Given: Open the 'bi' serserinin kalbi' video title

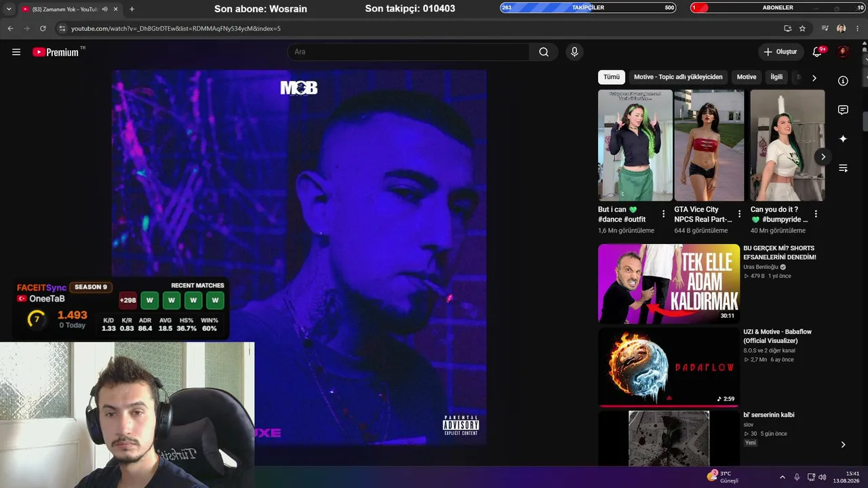Looking at the screenshot, I should point(769,415).
